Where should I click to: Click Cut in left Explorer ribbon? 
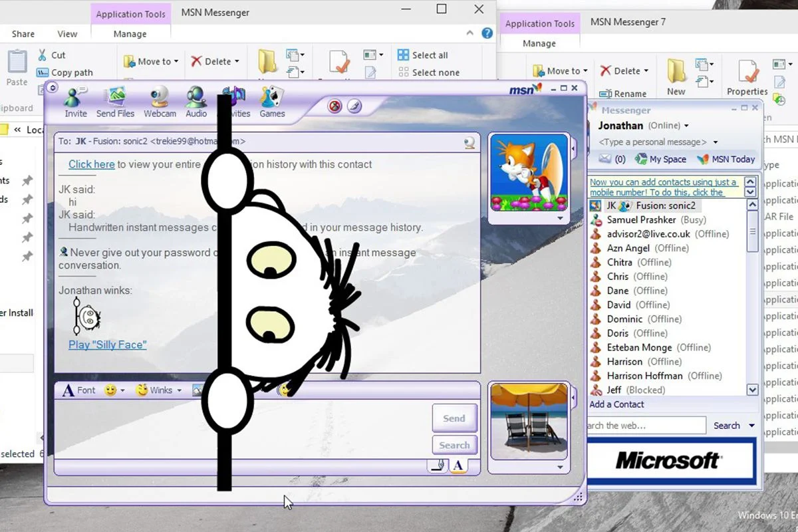pos(51,55)
